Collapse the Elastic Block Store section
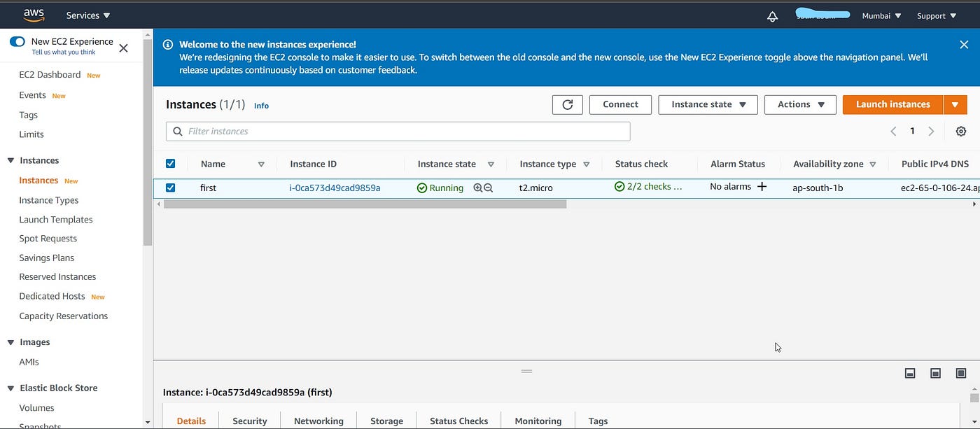980x429 pixels. [x=10, y=388]
